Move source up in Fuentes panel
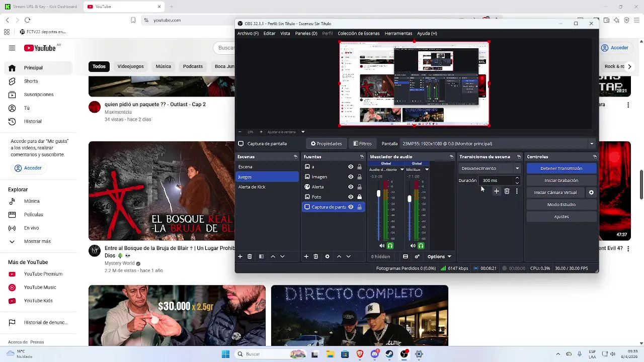This screenshot has width=644, height=362. coord(339,256)
